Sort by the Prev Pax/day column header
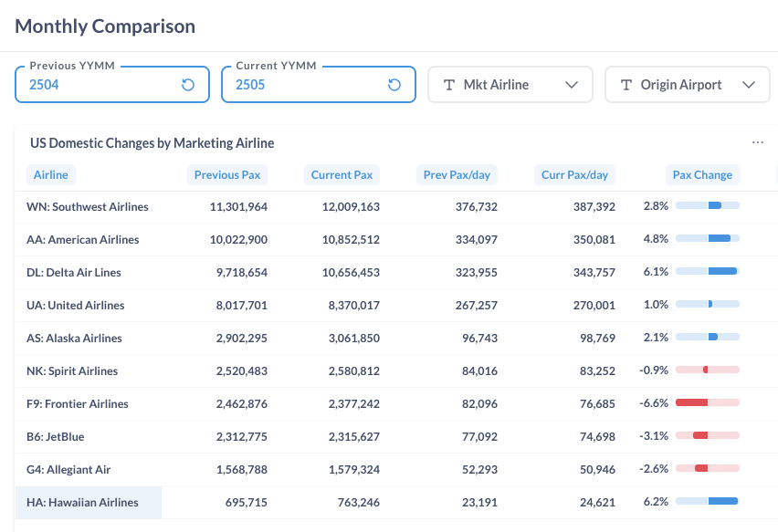Viewport: 778px width, 532px height. click(x=457, y=175)
